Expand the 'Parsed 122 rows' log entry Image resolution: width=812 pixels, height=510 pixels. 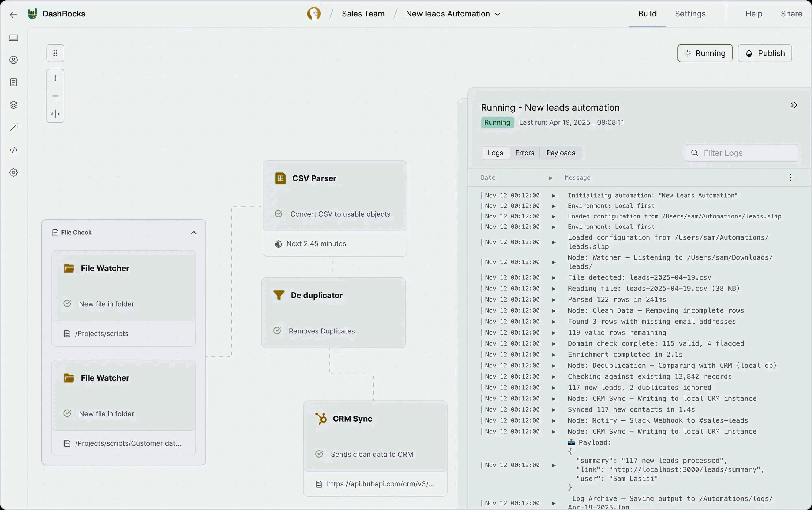(x=554, y=300)
